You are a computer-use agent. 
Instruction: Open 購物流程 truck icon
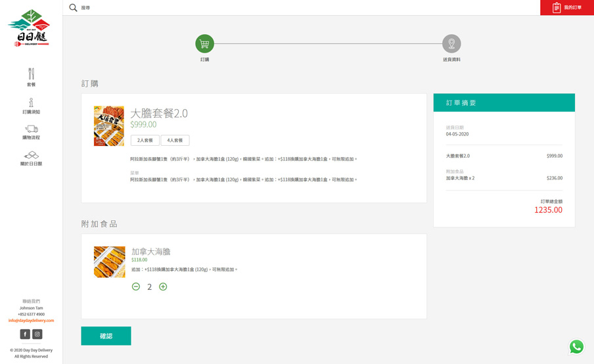[31, 132]
